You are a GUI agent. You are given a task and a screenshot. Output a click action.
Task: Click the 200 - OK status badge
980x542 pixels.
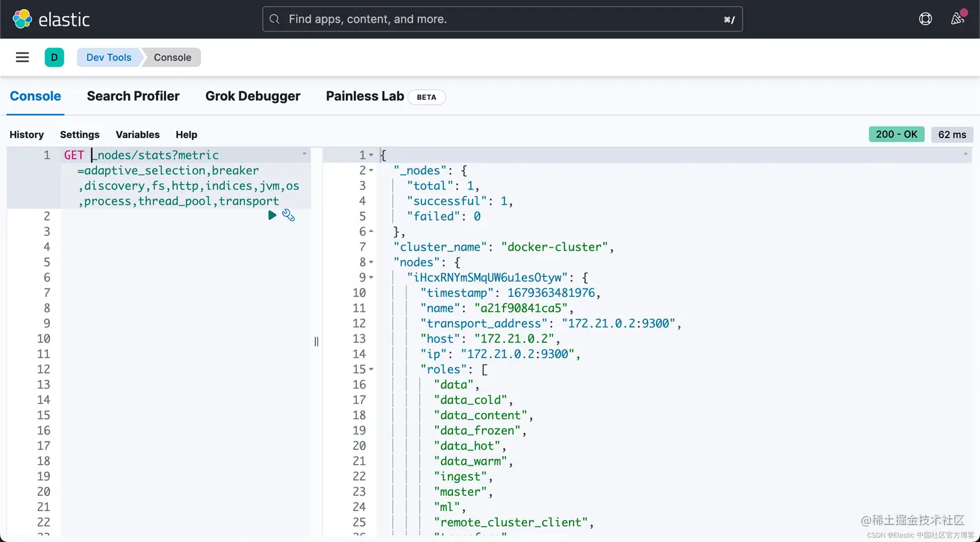tap(896, 134)
